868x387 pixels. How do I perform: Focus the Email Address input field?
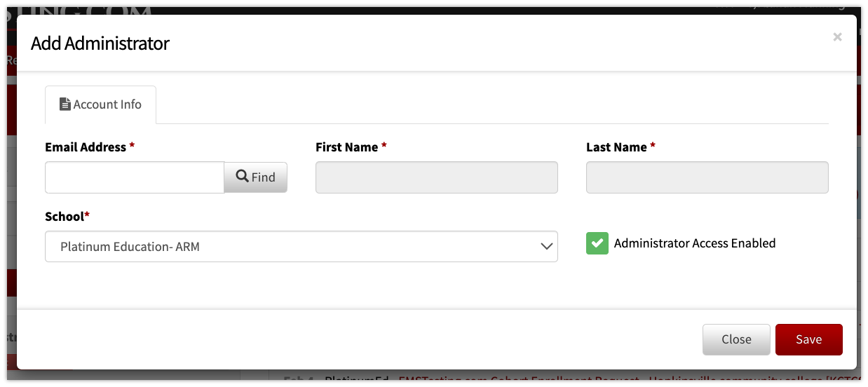click(135, 177)
